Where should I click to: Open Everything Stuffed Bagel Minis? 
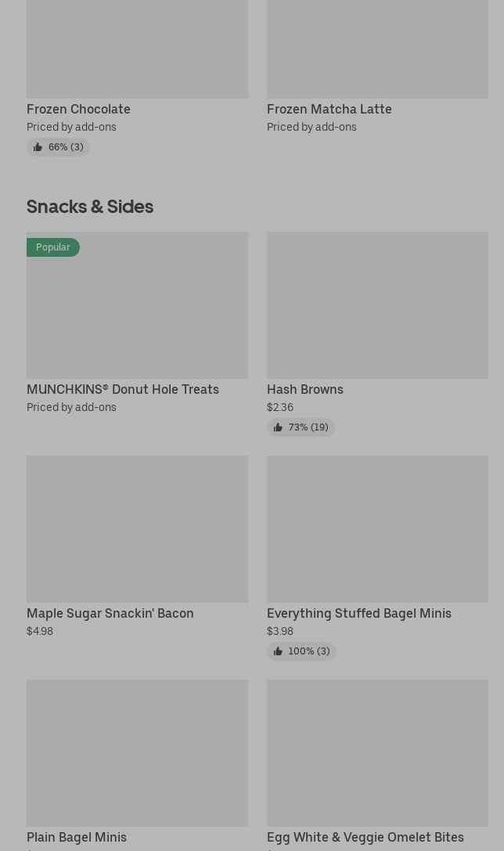358,613
